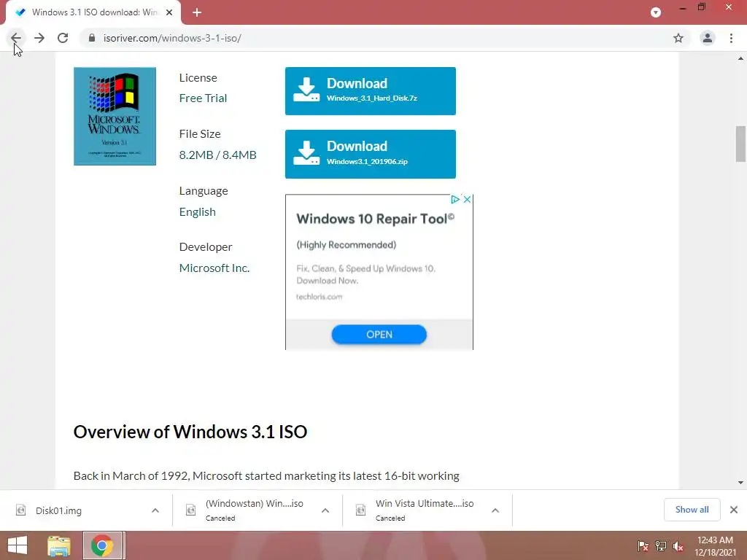Open the Disk01.img download
The image size is (747, 560).
(x=58, y=510)
